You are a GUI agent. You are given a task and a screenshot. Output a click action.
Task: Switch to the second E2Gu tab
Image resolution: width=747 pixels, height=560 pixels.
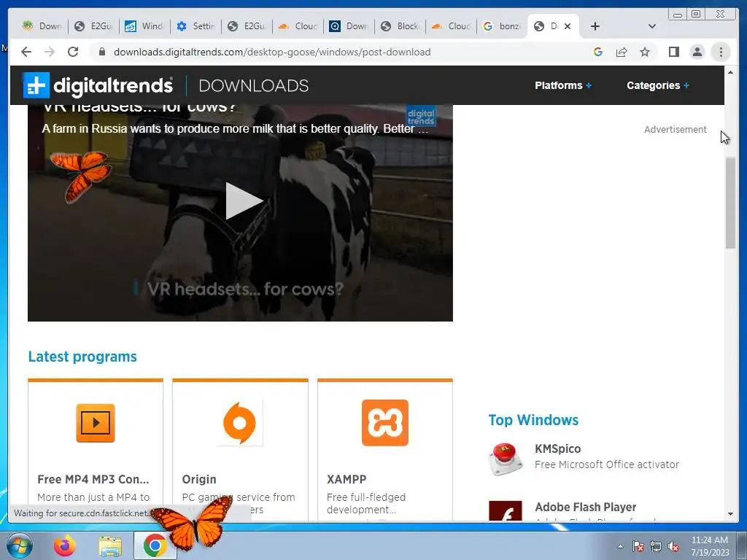247,26
